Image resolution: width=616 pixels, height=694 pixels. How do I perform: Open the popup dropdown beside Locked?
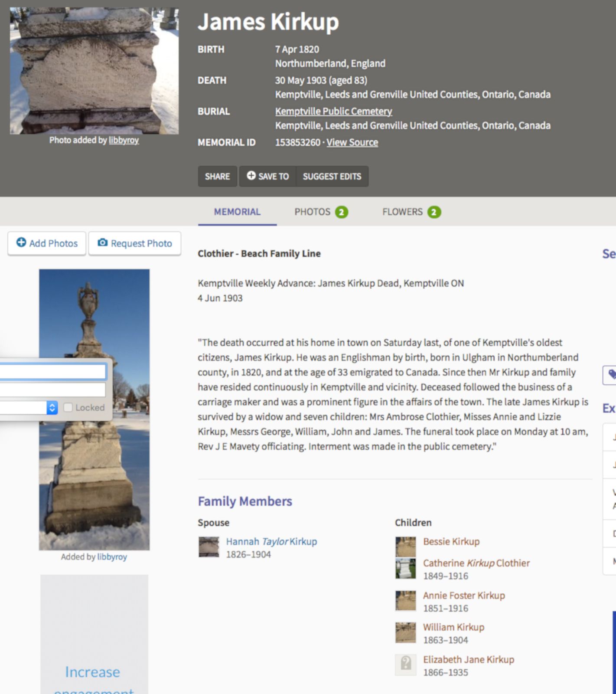(52, 407)
